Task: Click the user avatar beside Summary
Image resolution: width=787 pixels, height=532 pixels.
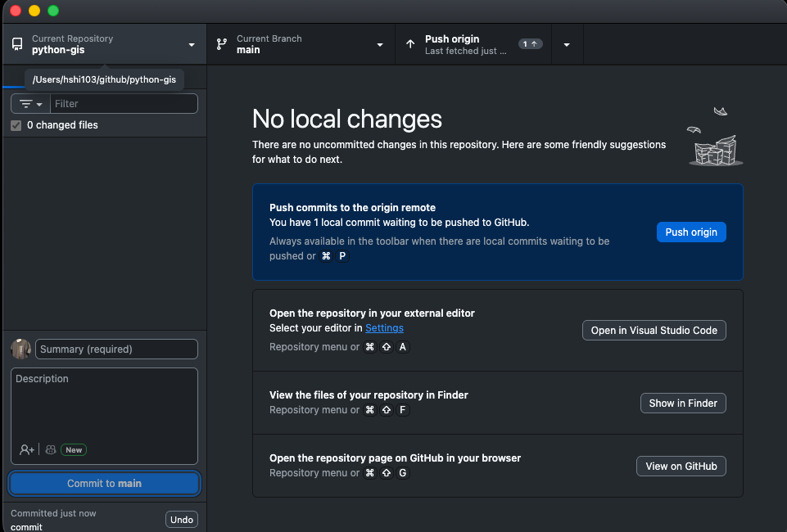Action: click(20, 349)
